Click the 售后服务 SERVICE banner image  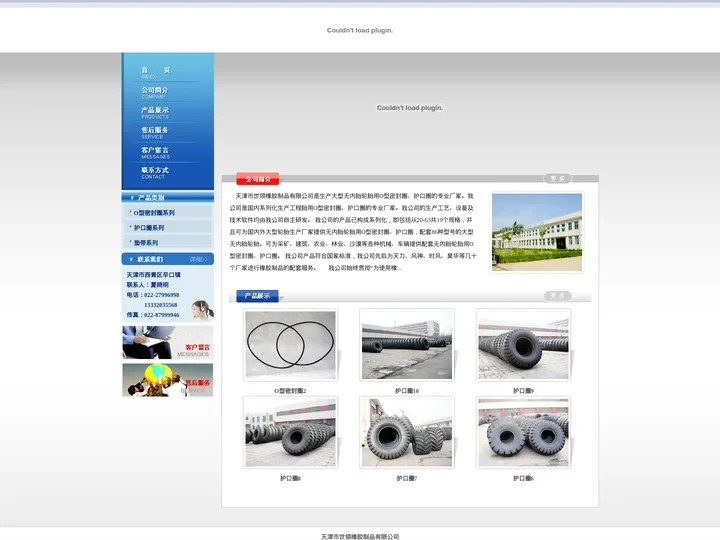pos(168,380)
